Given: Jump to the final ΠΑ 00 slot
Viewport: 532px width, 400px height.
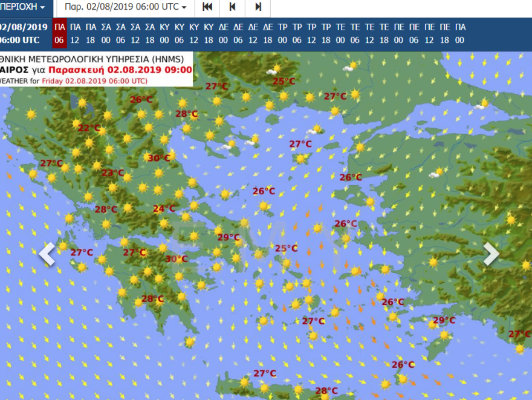Looking at the screenshot, I should 460,33.
